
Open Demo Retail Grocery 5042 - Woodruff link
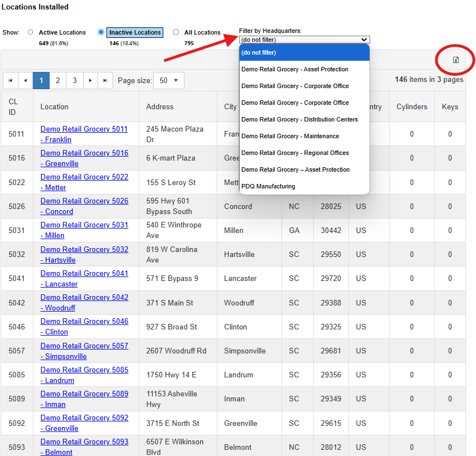click(84, 302)
